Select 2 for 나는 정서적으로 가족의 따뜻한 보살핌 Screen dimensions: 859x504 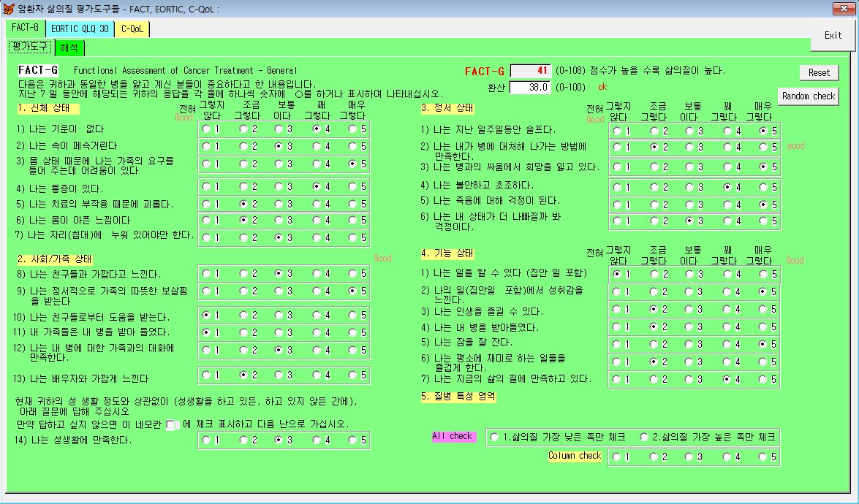[x=243, y=291]
